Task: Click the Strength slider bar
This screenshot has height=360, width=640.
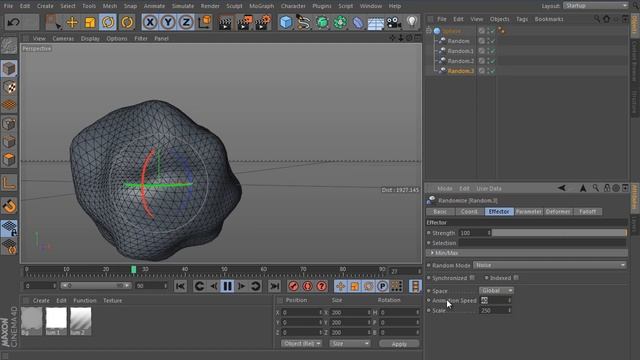Action: [559, 233]
